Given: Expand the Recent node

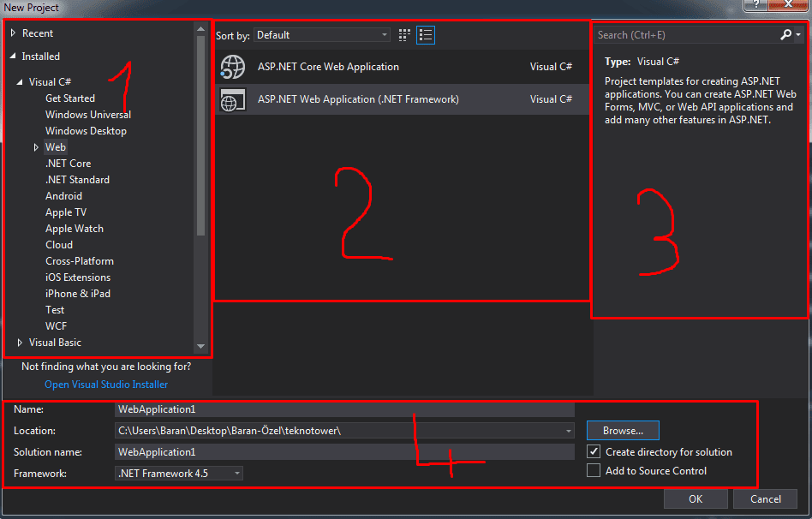Looking at the screenshot, I should [13, 33].
